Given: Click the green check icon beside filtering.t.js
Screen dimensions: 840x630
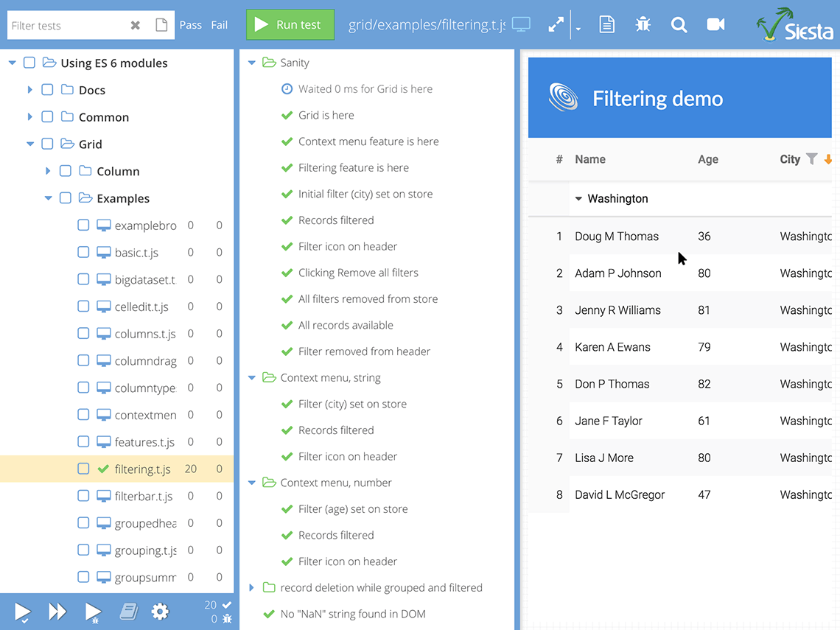Looking at the screenshot, I should [103, 469].
